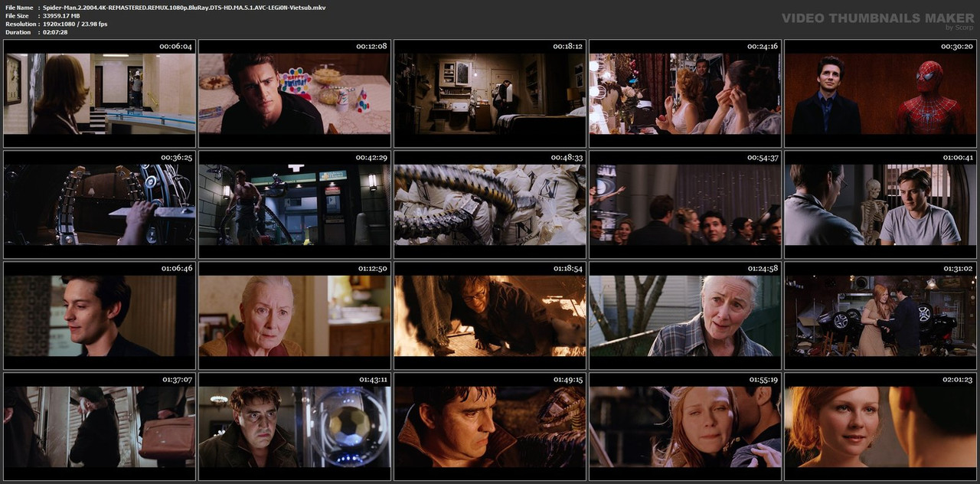Choose the Spider-Man frame at 00:30:20

(x=880, y=93)
